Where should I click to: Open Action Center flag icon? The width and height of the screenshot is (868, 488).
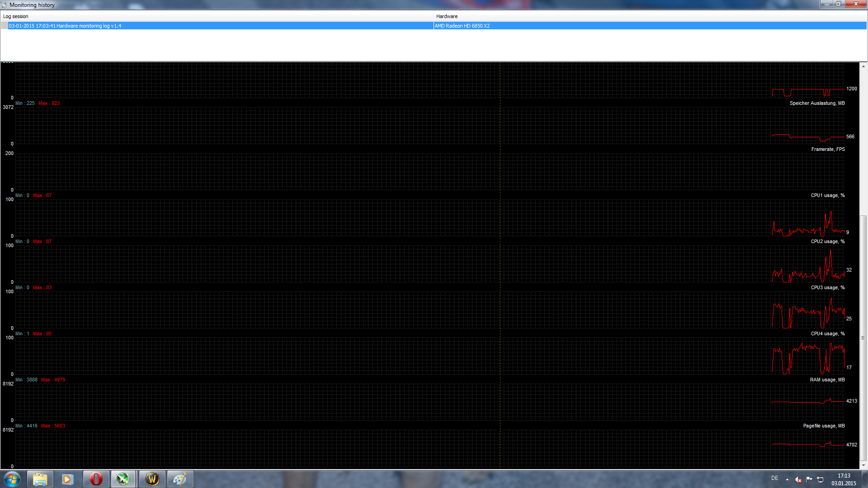(x=809, y=479)
